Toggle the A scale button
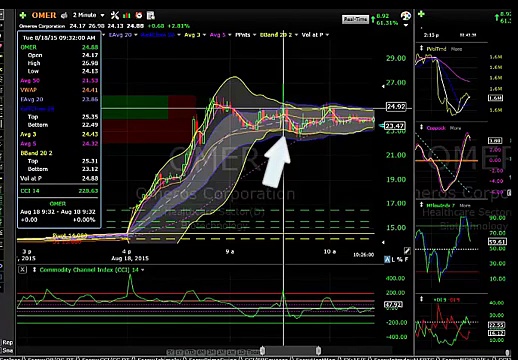The image size is (518, 360). tap(387, 259)
